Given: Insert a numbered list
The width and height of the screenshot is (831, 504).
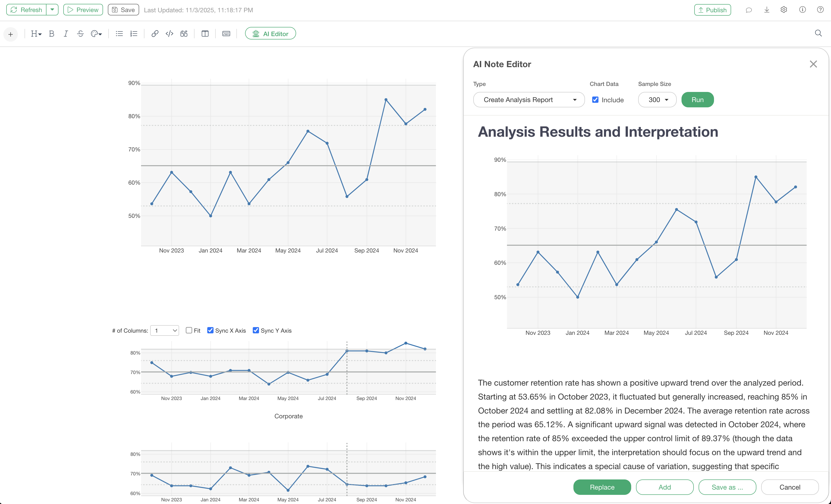Looking at the screenshot, I should [x=134, y=34].
